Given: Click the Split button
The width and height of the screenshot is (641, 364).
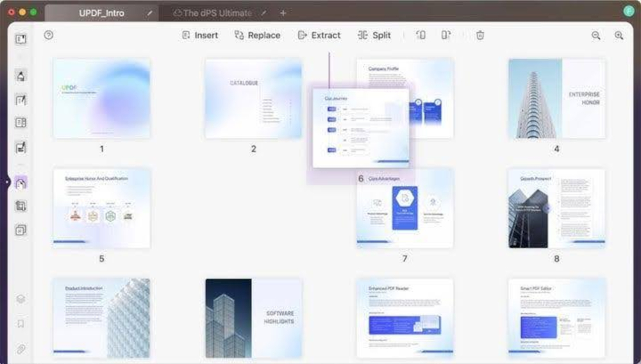Looking at the screenshot, I should click(374, 35).
